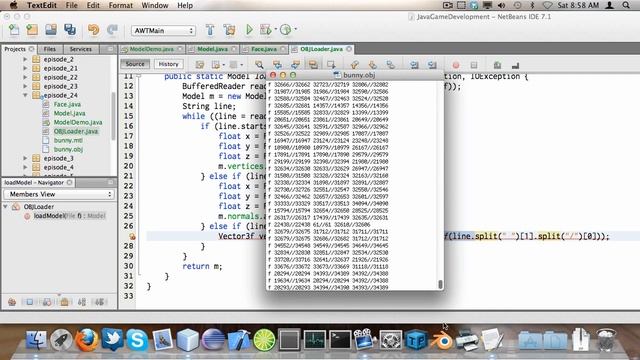Open the Model.java editor tab
Screen dimensions: 640x360
212,49
